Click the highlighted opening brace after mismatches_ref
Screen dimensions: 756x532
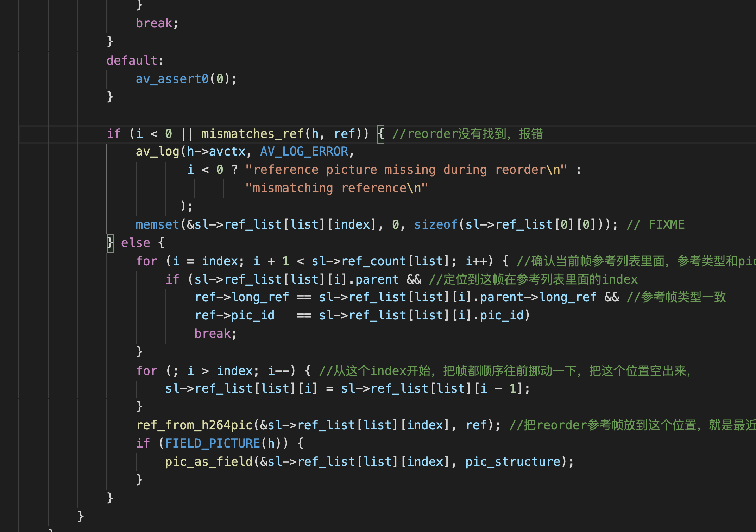381,134
